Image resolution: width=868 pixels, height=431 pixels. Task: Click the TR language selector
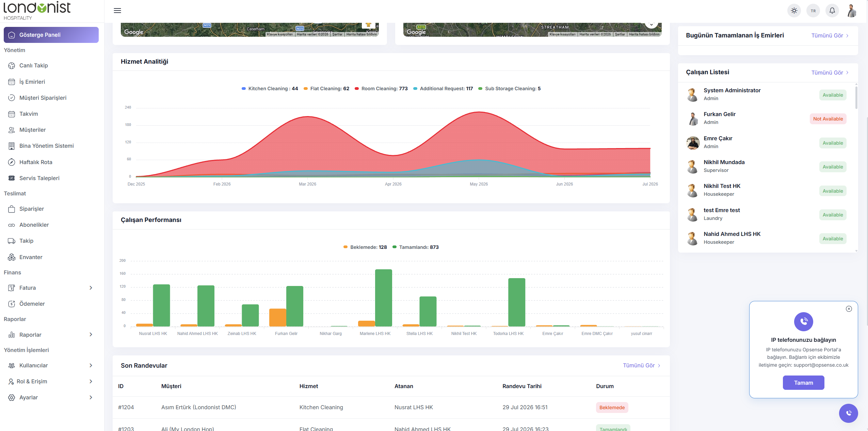coord(813,11)
